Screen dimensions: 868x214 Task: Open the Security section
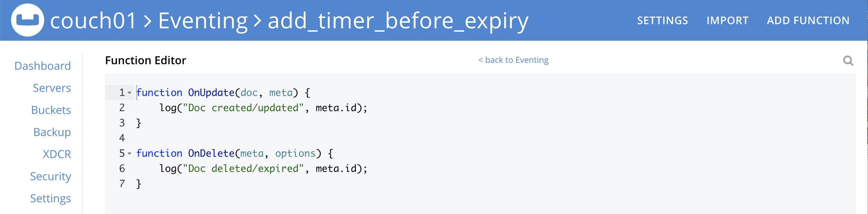point(50,176)
